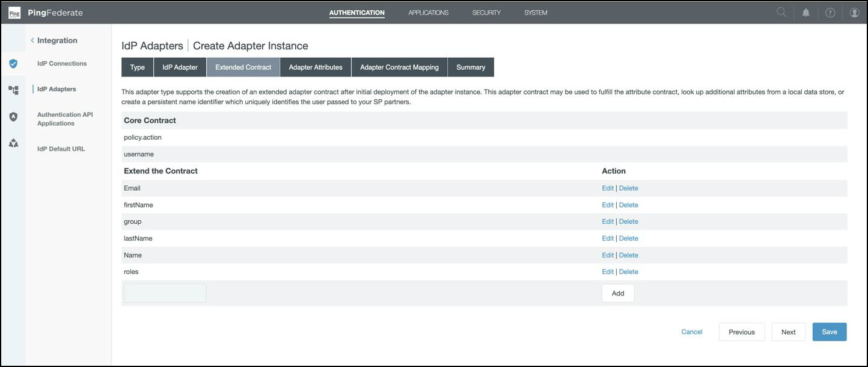868x367 pixels.
Task: Go to the Adapter Contract Mapping tab
Action: [399, 67]
